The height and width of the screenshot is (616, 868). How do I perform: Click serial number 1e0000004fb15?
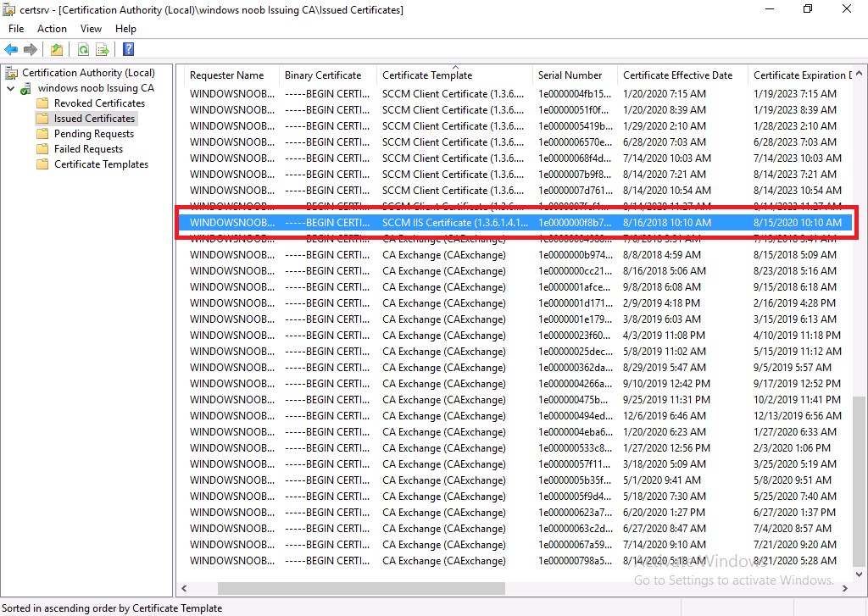(x=576, y=94)
